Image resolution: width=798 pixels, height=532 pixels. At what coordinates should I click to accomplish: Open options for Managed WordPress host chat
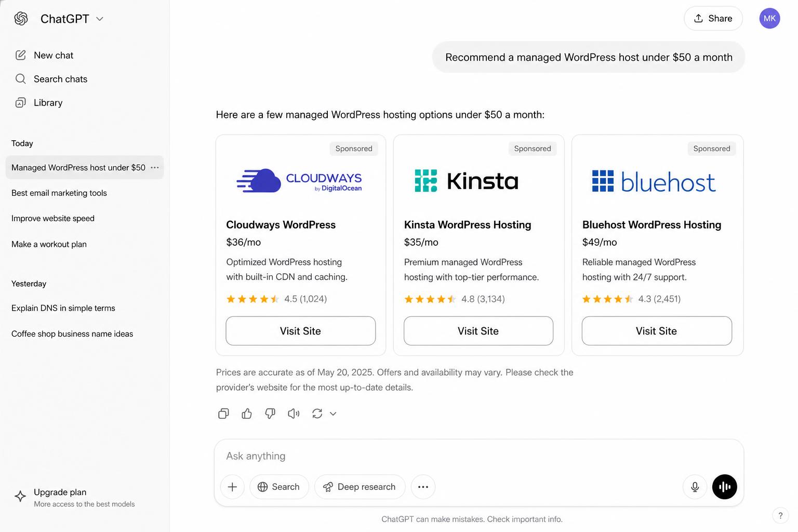pos(155,167)
